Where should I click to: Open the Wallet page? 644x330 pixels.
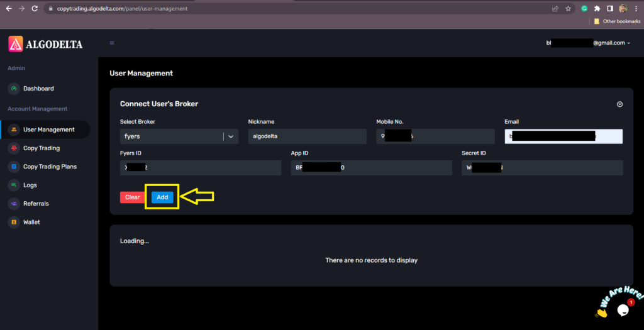click(x=31, y=222)
